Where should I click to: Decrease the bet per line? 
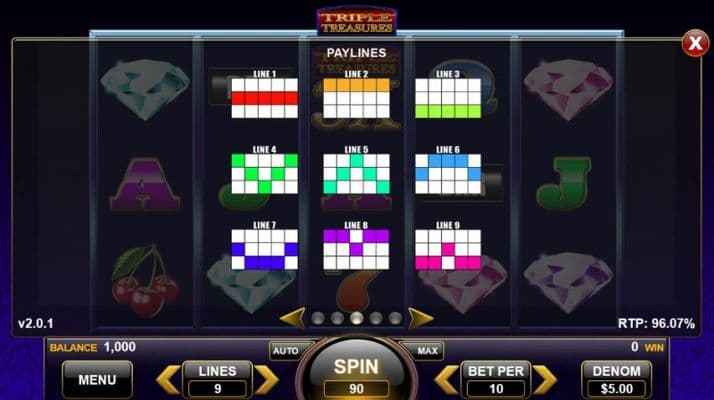tap(446, 379)
